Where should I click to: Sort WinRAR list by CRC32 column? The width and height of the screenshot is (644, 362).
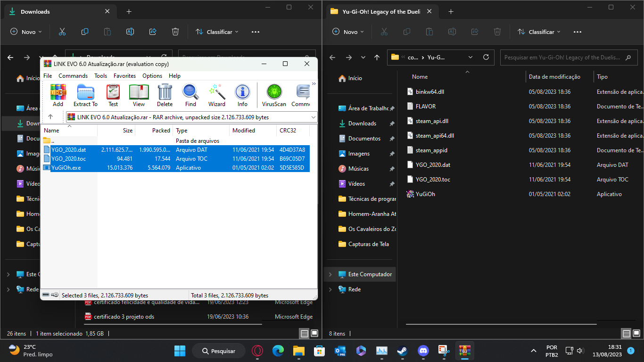pyautogui.click(x=293, y=131)
